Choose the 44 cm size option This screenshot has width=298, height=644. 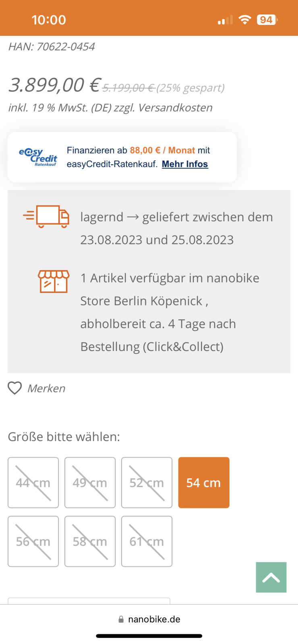pyautogui.click(x=33, y=483)
